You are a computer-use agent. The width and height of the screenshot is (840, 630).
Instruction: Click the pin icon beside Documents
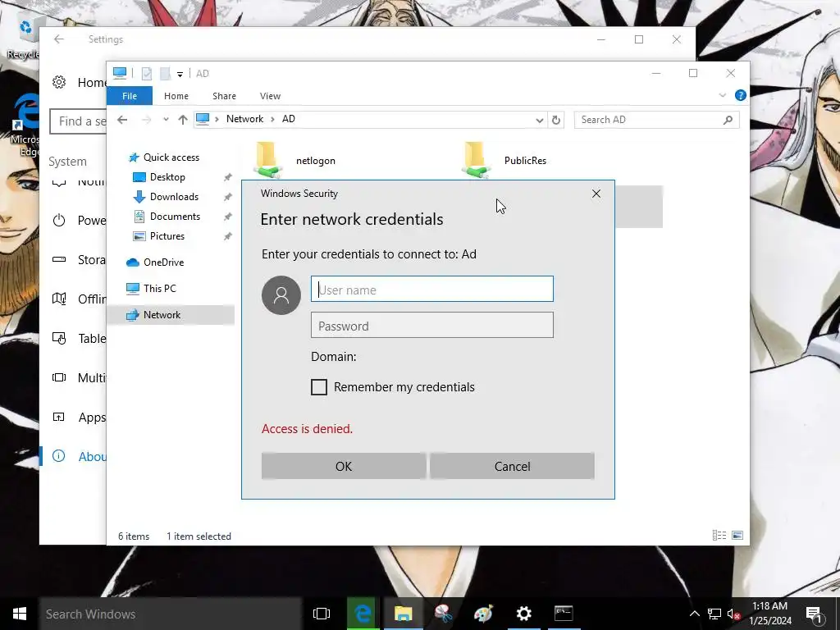pyautogui.click(x=228, y=217)
